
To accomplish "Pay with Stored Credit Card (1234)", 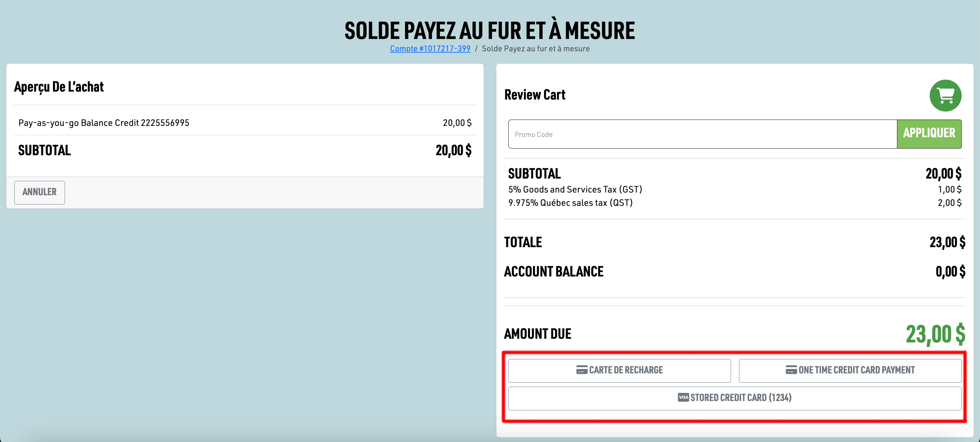I will coord(735,398).
